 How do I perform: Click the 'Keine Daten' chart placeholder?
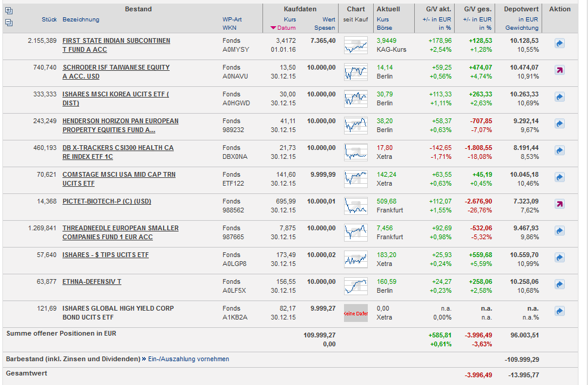coord(356,313)
